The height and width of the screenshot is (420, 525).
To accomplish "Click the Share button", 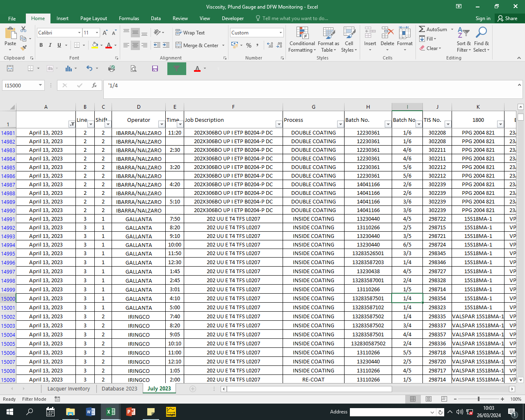I will 507,18.
